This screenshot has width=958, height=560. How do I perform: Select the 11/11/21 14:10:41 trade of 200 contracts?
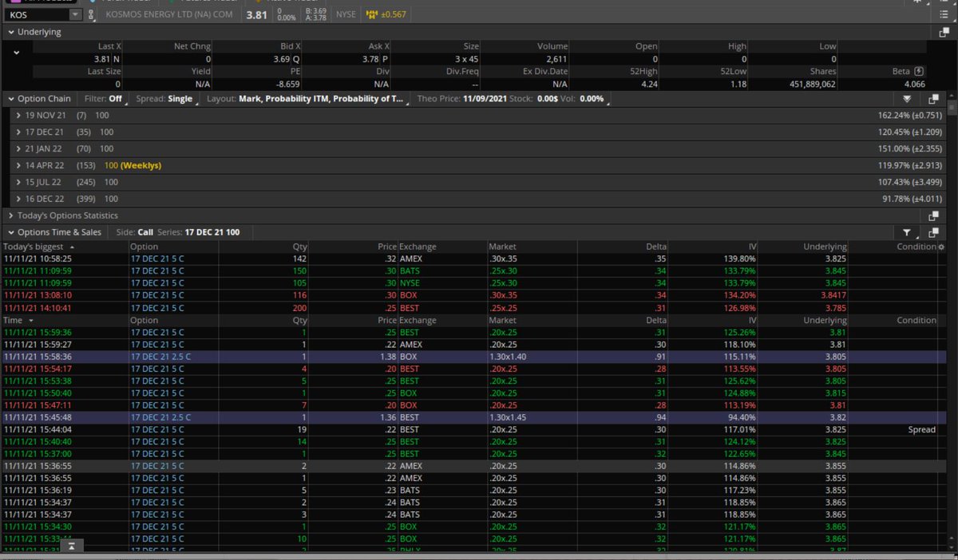pyautogui.click(x=473, y=308)
